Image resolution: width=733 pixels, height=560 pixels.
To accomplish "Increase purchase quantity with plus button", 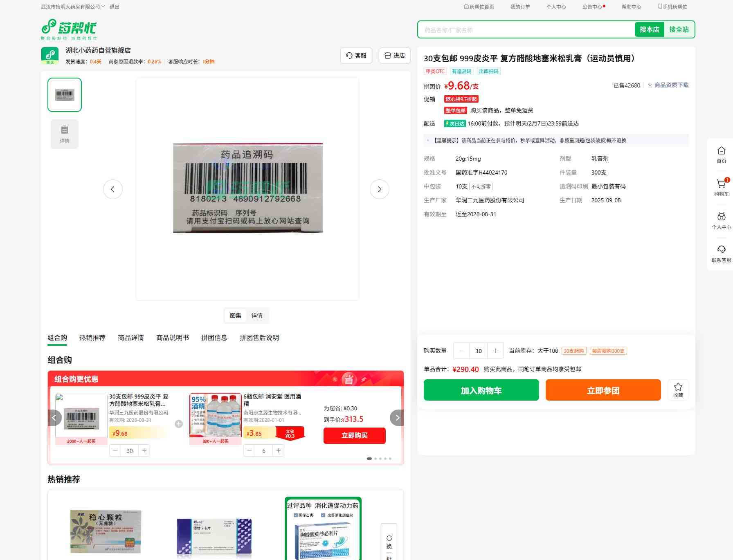I will (495, 351).
